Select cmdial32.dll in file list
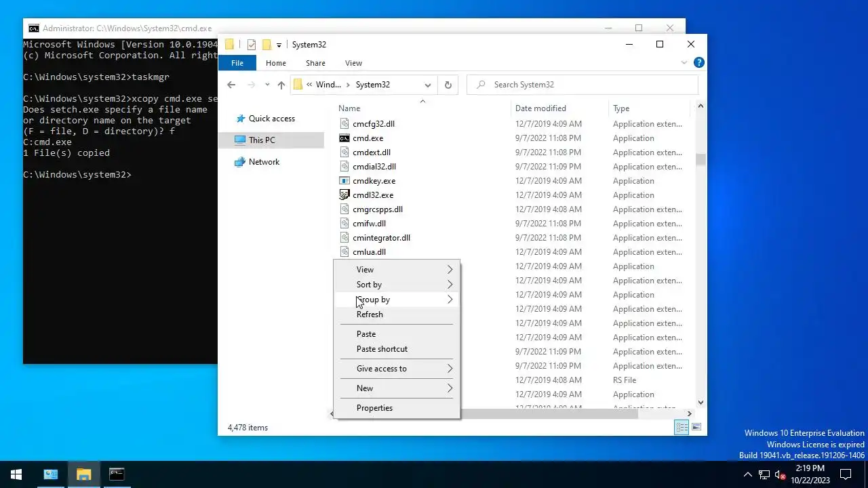 click(x=374, y=167)
